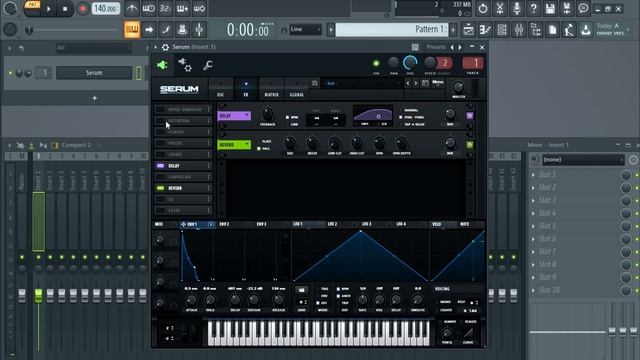
Task: Toggle the Serum channel mute LED
Action: [10, 73]
